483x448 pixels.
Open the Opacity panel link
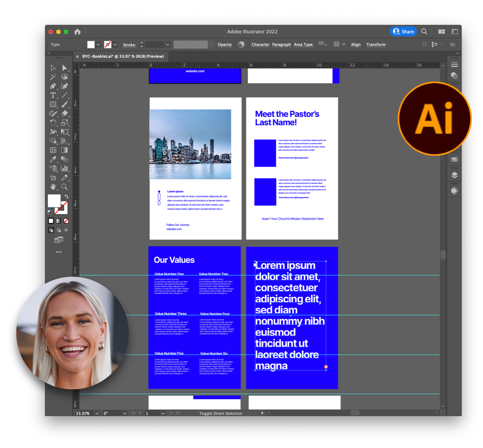tap(225, 45)
